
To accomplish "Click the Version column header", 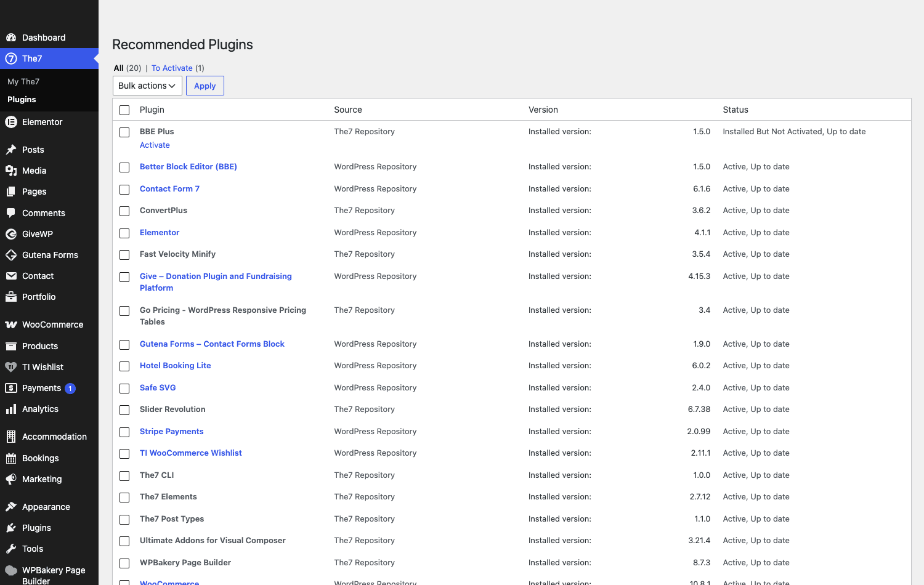I will tap(543, 110).
